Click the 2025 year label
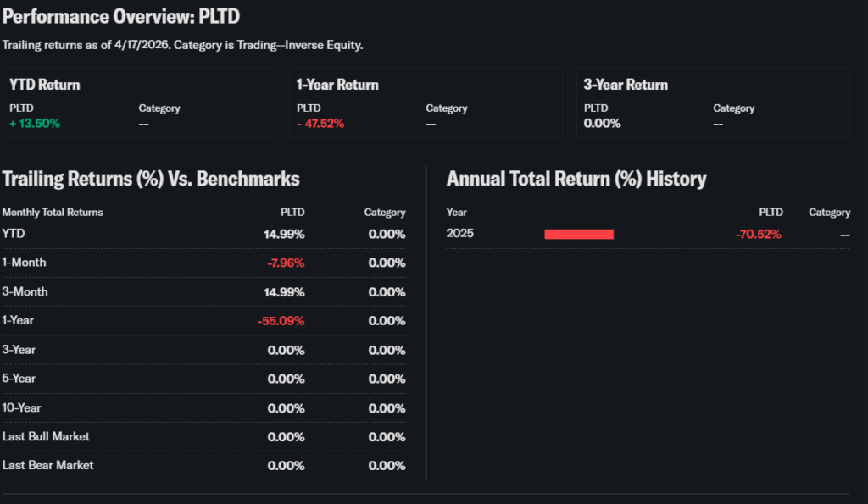 coord(460,234)
